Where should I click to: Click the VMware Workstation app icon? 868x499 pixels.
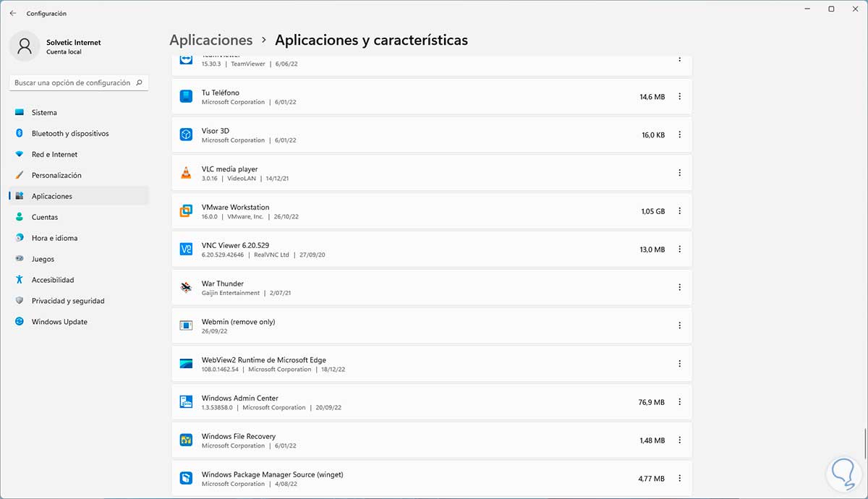pyautogui.click(x=186, y=211)
